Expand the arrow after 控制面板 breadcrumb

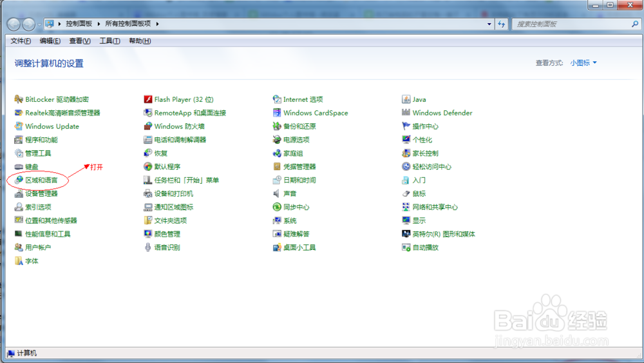coord(99,24)
